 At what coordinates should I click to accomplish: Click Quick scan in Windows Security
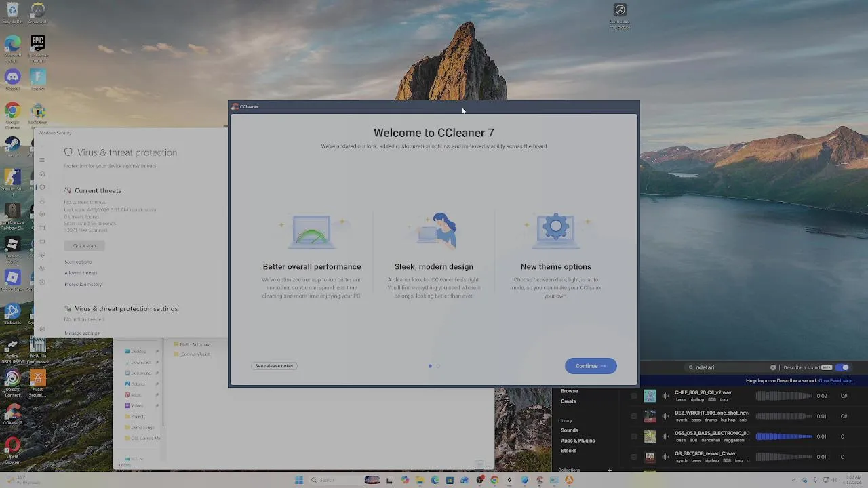point(85,245)
